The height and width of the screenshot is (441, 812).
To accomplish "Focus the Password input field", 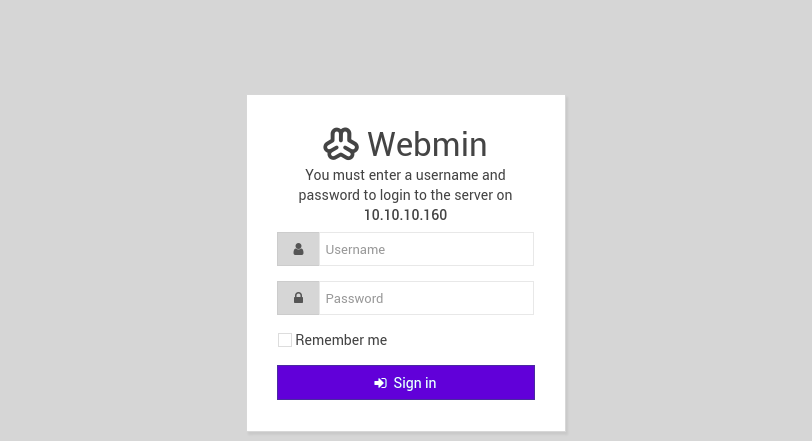I will click(426, 298).
